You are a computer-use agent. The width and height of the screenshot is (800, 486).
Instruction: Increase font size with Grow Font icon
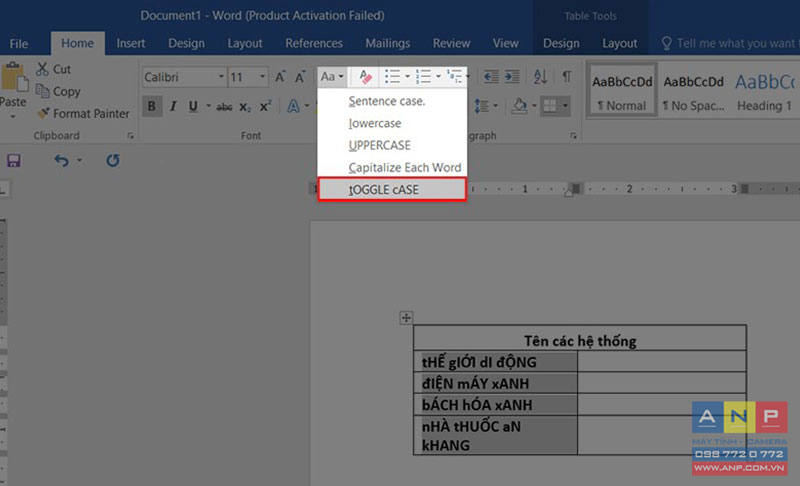pos(280,77)
